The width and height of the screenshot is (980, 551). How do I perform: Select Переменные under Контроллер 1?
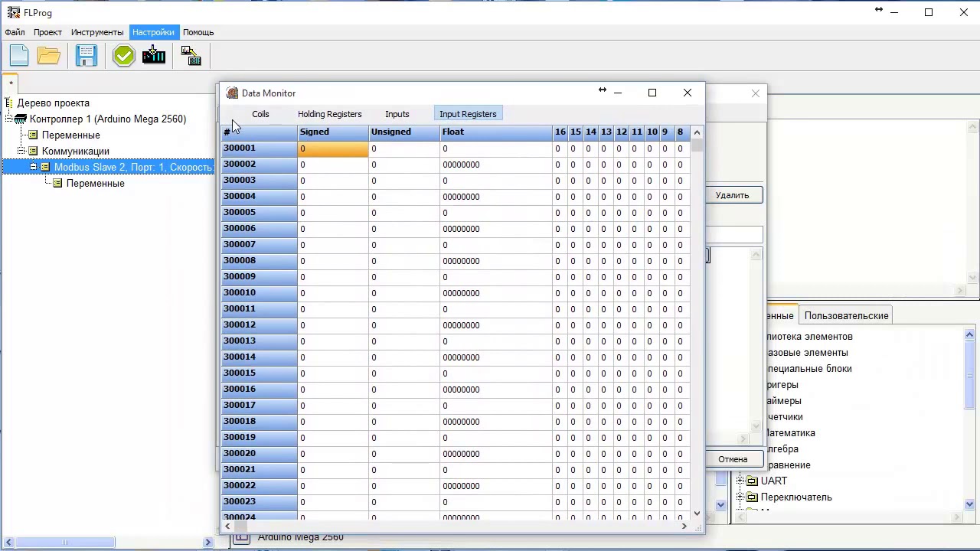[x=70, y=135]
